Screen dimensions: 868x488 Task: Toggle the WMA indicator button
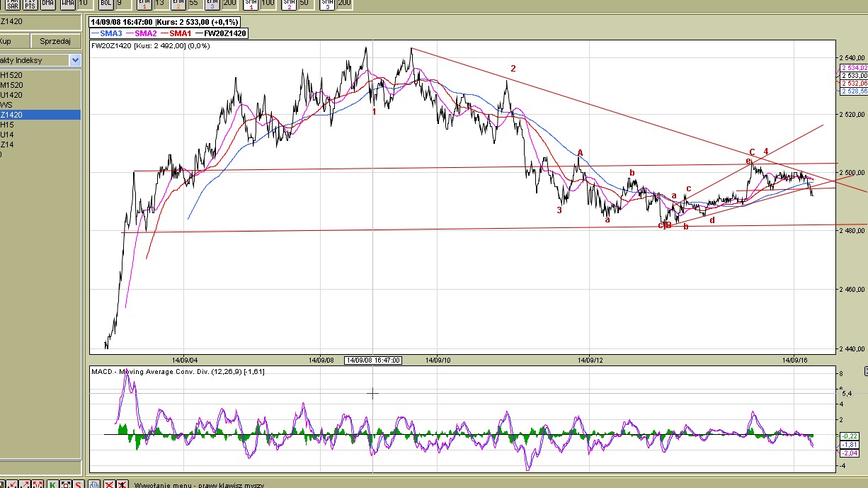[x=67, y=4]
